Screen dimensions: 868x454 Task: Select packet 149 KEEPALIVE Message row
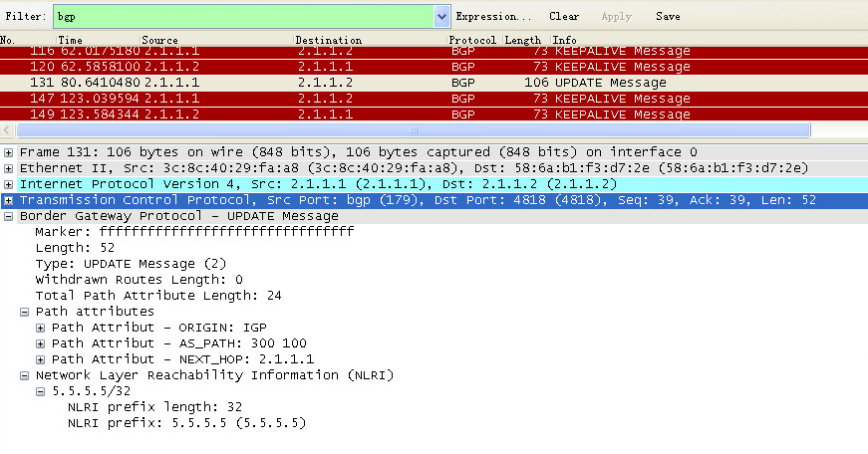[434, 113]
